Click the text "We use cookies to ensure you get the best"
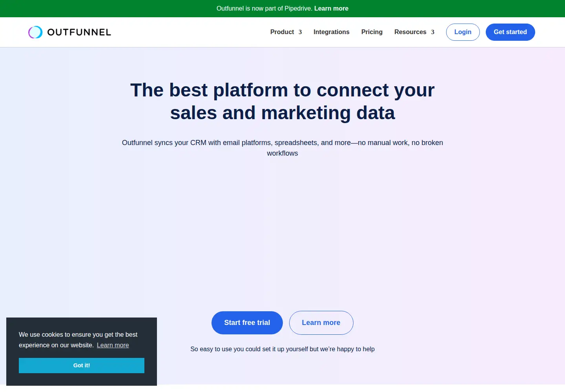This screenshot has height=392, width=565. click(x=78, y=335)
